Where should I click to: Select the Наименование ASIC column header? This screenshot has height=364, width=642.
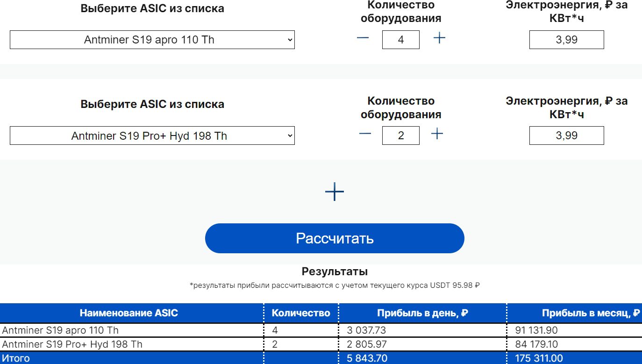click(129, 313)
